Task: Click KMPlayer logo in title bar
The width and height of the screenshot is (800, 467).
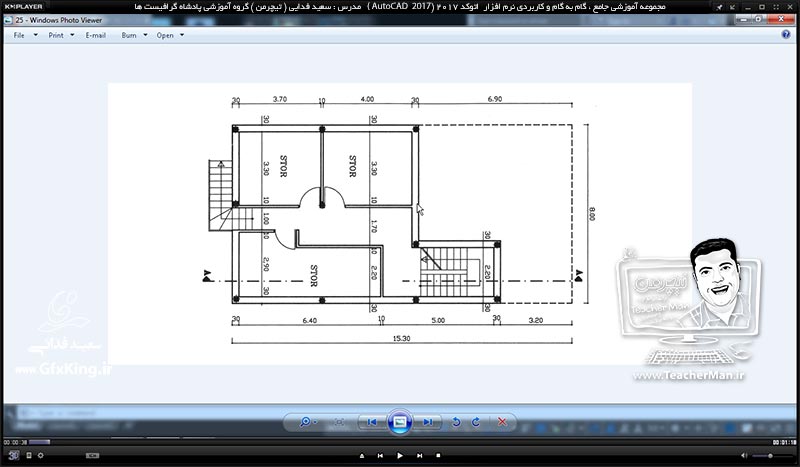Action: [x=23, y=7]
